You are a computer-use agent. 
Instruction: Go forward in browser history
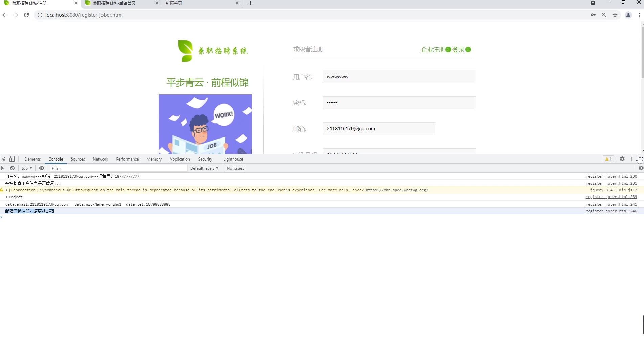coord(16,15)
